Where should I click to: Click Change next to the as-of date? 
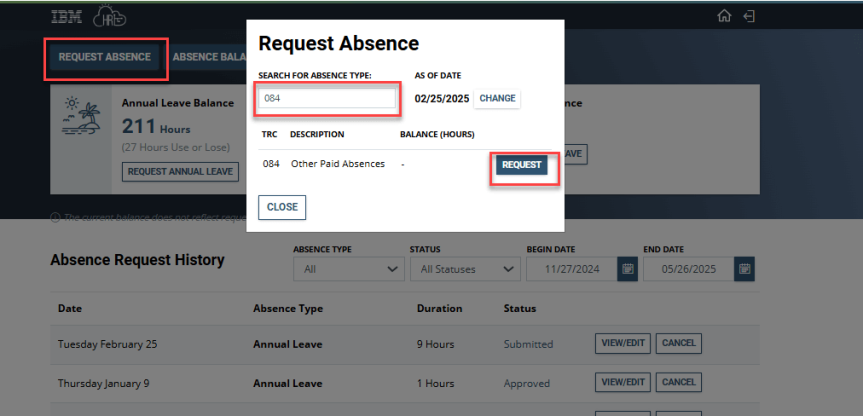point(497,98)
